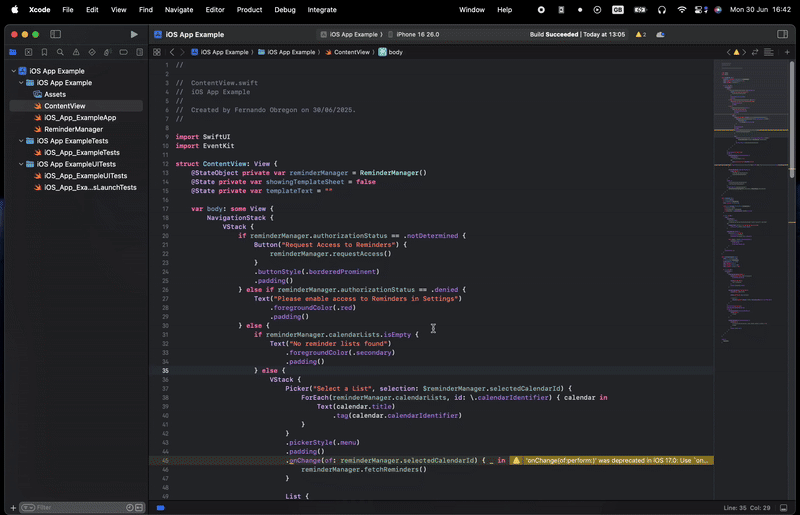Open the Test navigator diamond icon
800x515 pixels.
pyautogui.click(x=92, y=52)
